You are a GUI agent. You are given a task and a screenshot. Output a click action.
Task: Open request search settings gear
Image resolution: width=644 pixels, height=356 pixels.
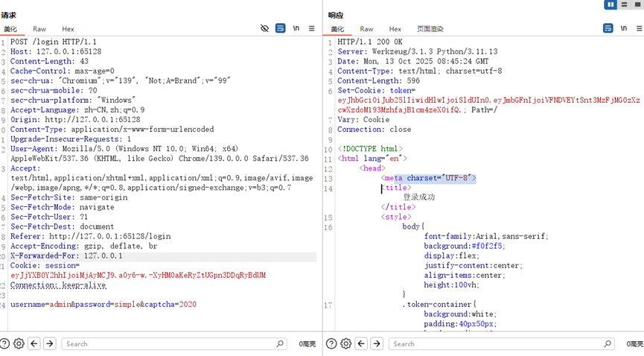[x=19, y=343]
